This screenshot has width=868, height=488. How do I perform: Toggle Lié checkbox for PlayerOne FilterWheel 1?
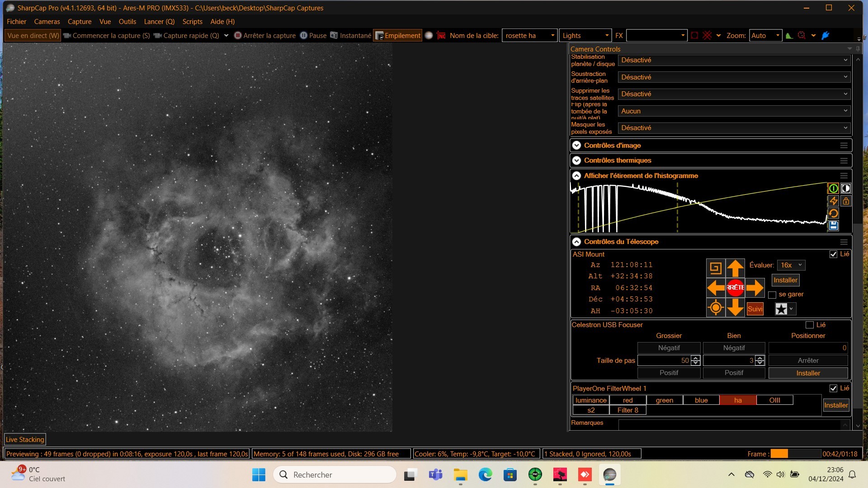pos(833,389)
